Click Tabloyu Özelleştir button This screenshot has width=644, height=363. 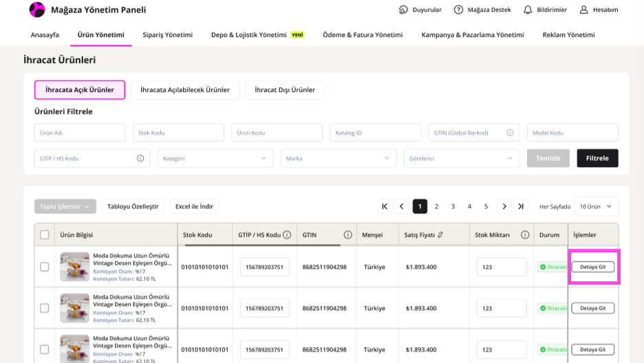(x=133, y=206)
